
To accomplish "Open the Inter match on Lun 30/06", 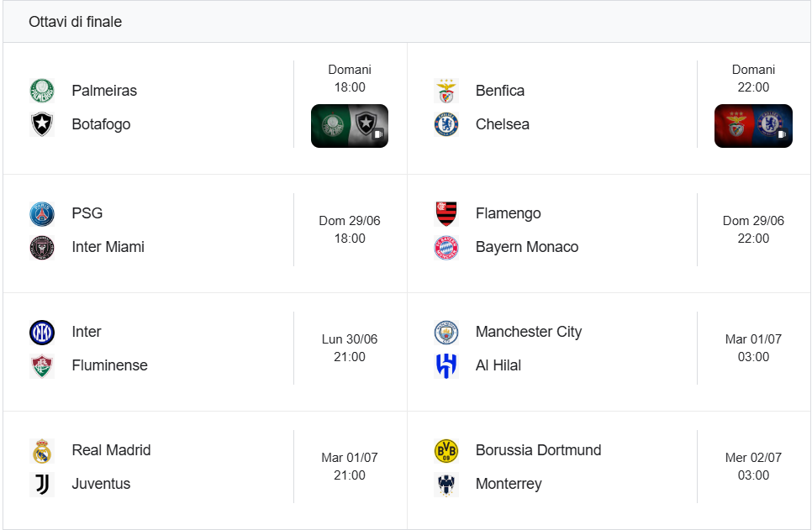I will tap(205, 349).
